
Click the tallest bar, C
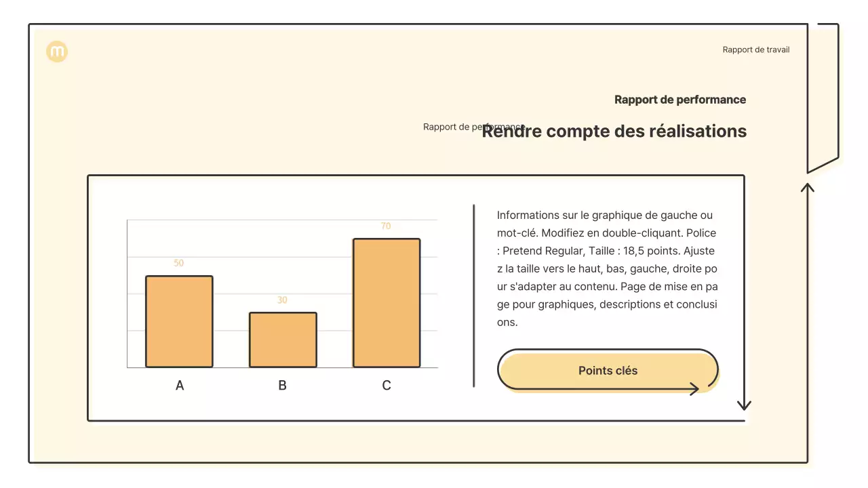(387, 303)
